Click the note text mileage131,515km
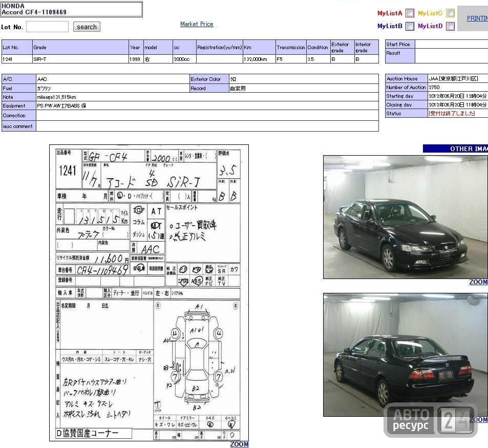The image size is (488, 448). [x=56, y=97]
